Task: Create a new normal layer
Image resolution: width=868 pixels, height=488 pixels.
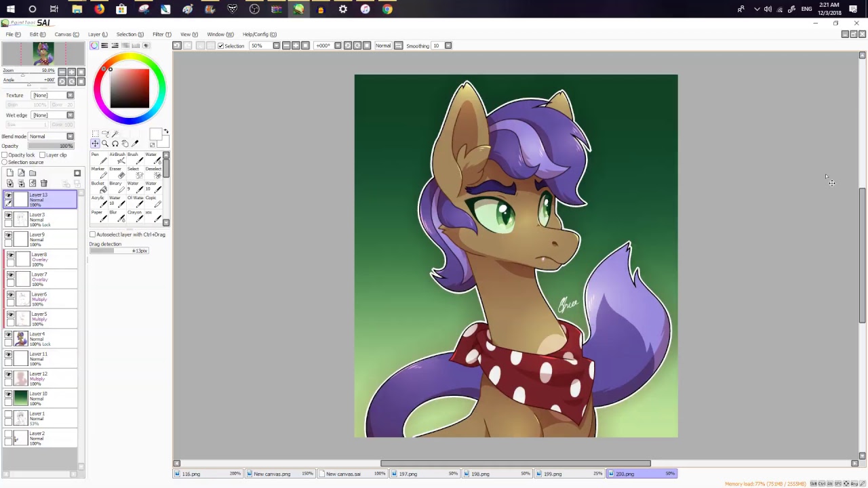Action: point(10,173)
